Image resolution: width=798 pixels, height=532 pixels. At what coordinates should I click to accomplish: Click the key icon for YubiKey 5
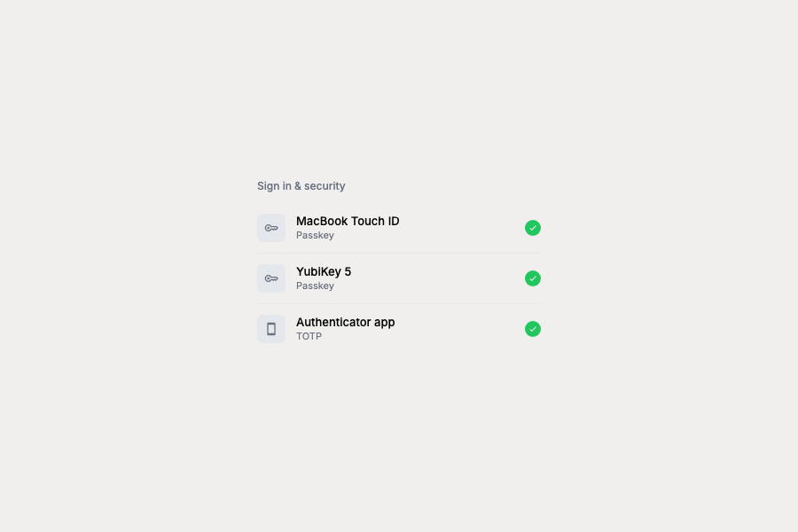(271, 278)
